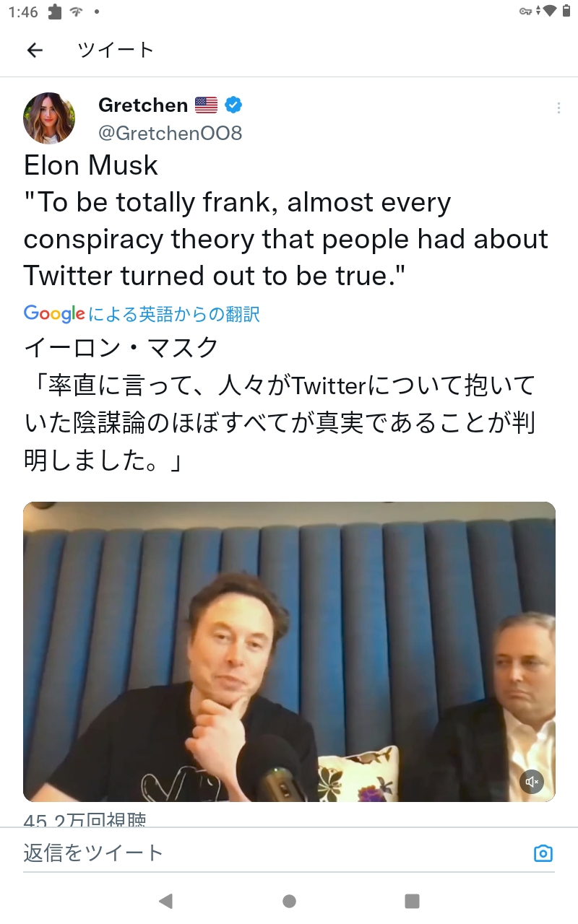Tap the Android back navigation button
This screenshot has height=924, width=578.
pyautogui.click(x=165, y=900)
